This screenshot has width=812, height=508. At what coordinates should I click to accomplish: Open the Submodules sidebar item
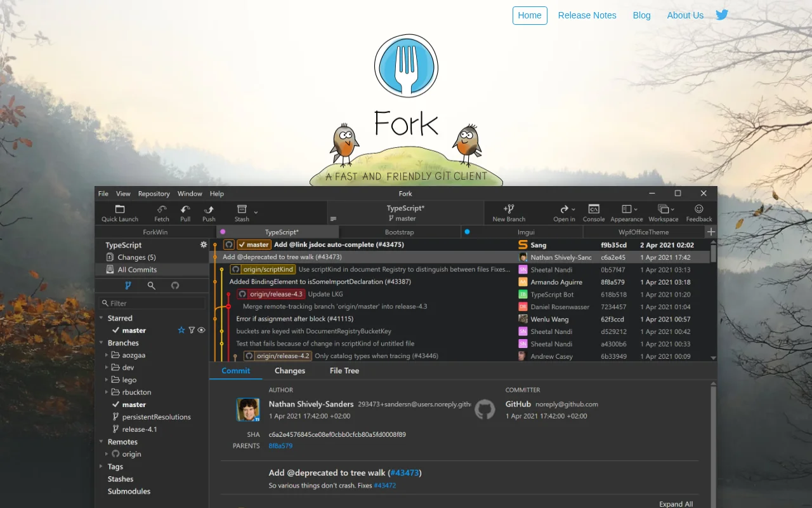[129, 491]
